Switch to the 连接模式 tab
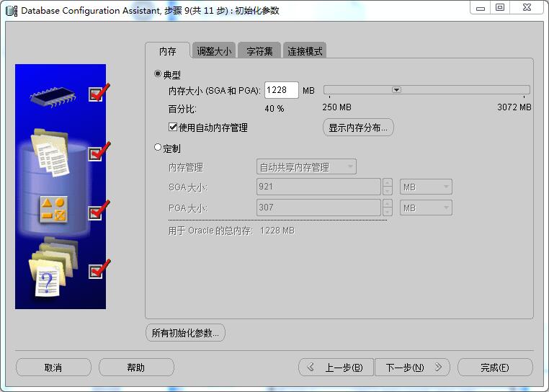The width and height of the screenshot is (549, 392). coord(305,51)
